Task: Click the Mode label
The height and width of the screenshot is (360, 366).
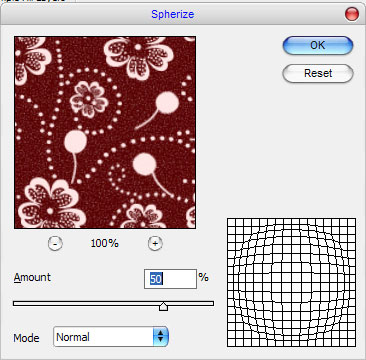Action: [26, 338]
